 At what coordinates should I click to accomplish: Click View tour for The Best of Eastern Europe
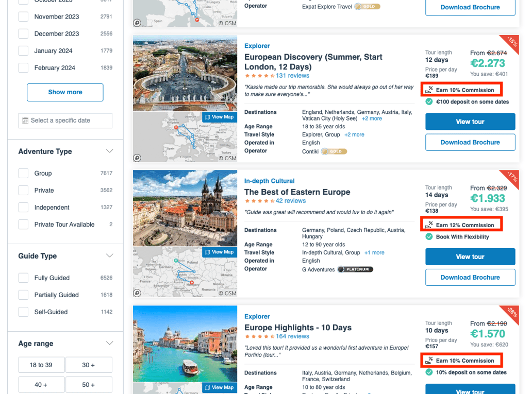470,256
